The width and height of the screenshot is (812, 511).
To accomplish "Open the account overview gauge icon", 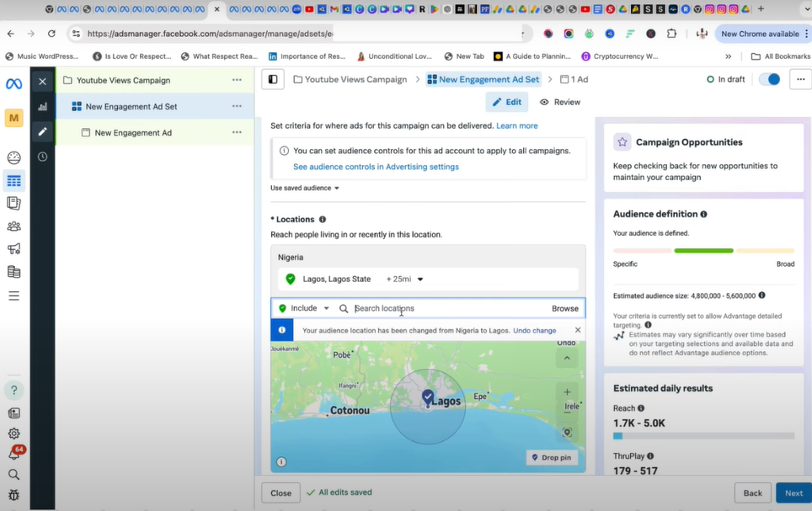I will [x=14, y=157].
